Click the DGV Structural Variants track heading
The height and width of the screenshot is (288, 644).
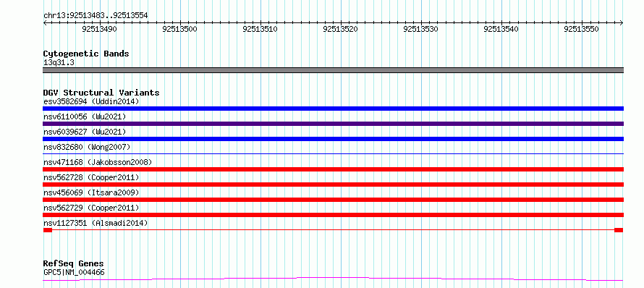pos(101,93)
